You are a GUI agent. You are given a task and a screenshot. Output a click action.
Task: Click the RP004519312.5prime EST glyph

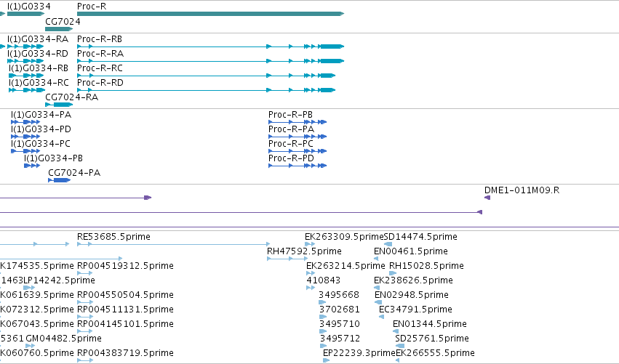tap(85, 273)
